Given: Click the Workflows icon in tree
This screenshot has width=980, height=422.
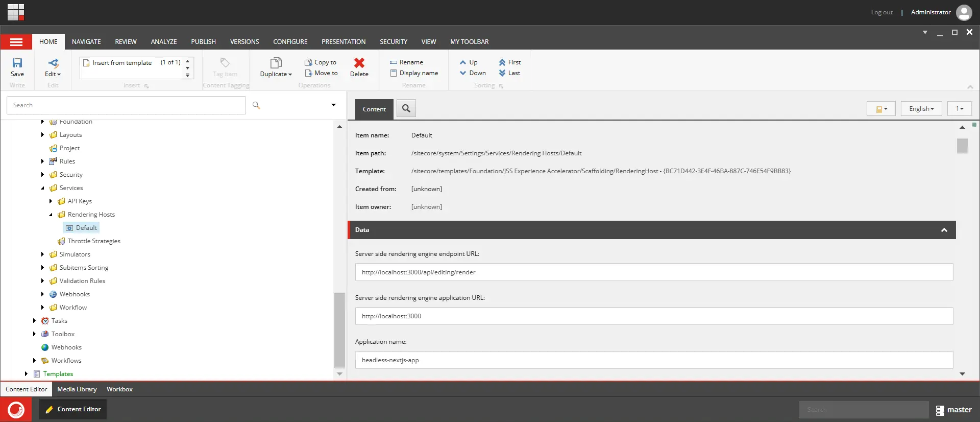Looking at the screenshot, I should [45, 361].
